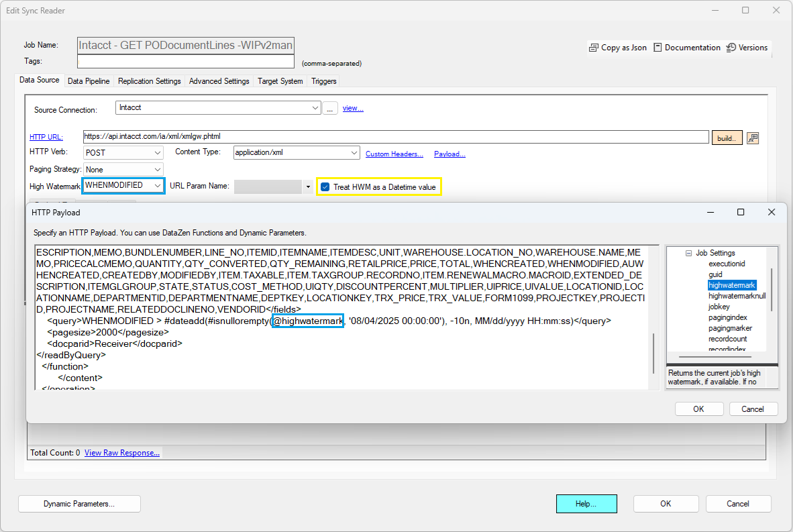Switch to the Triggers tab
The height and width of the screenshot is (532, 793).
click(323, 81)
